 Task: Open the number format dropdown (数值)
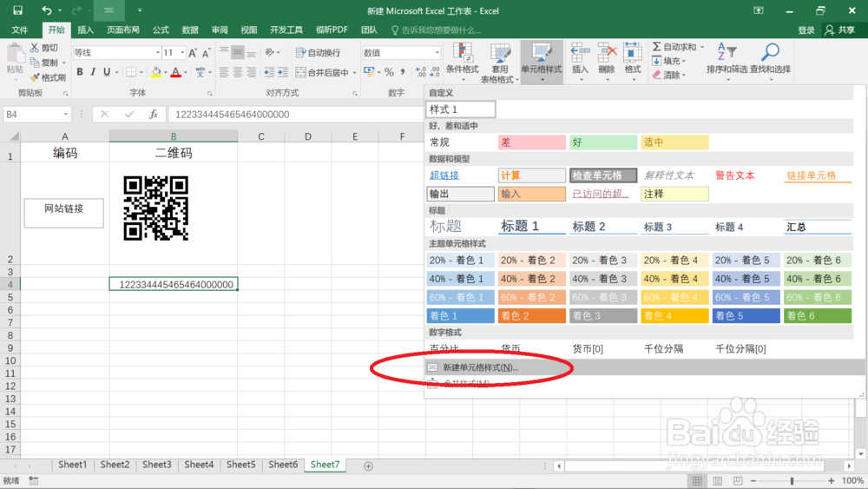click(437, 53)
